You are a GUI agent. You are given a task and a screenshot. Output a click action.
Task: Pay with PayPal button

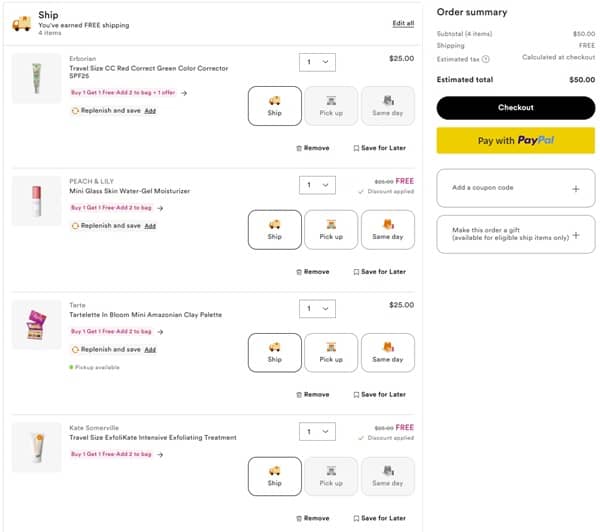515,141
